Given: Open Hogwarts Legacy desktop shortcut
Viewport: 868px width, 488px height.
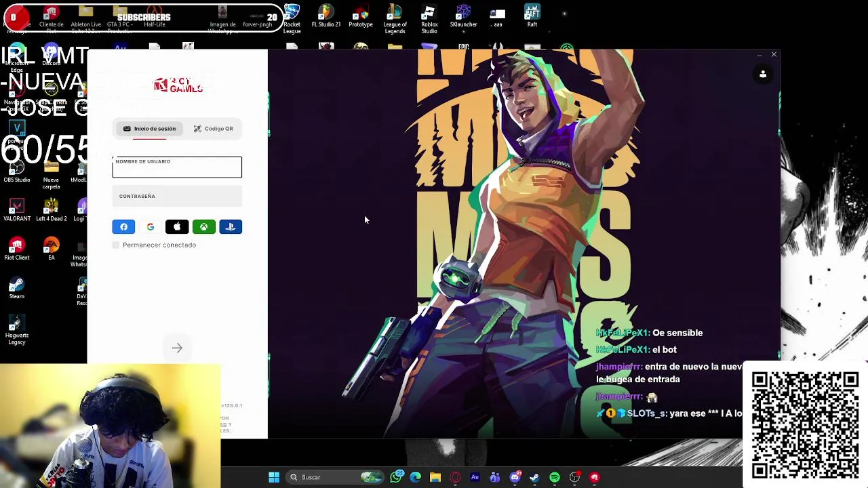Looking at the screenshot, I should [x=17, y=329].
